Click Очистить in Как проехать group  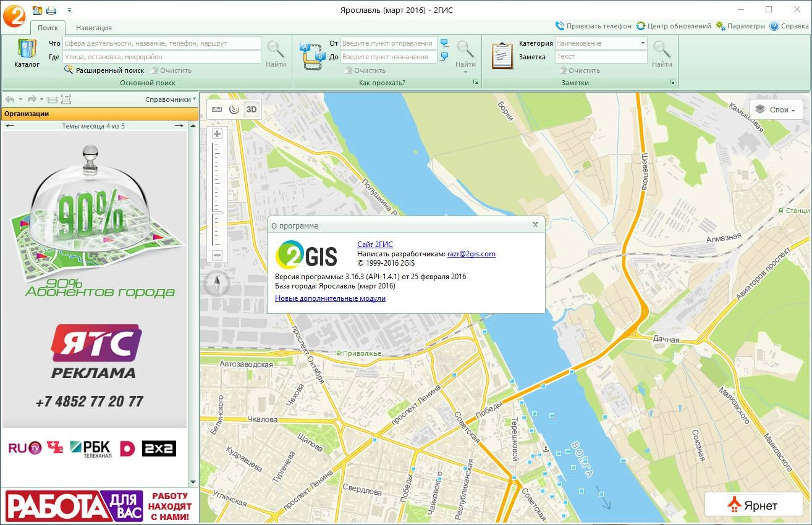[365, 70]
